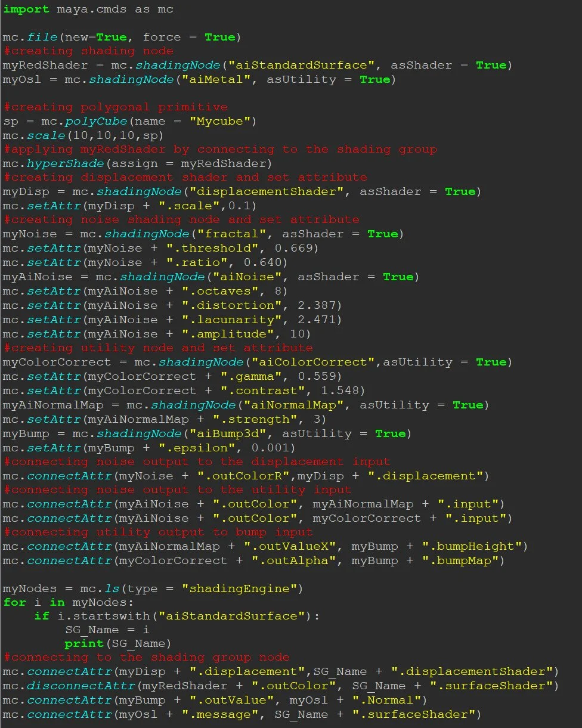This screenshot has height=728, width=582.
Task: Click the ".displacementShader" connectAttr line
Action: pos(281,672)
